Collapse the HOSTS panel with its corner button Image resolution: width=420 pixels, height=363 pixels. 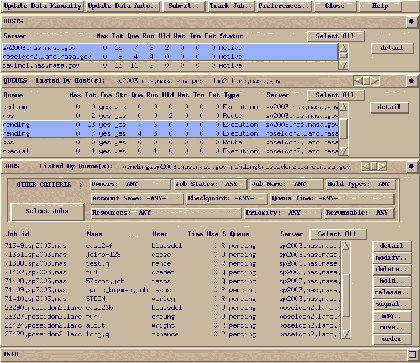tap(412, 22)
